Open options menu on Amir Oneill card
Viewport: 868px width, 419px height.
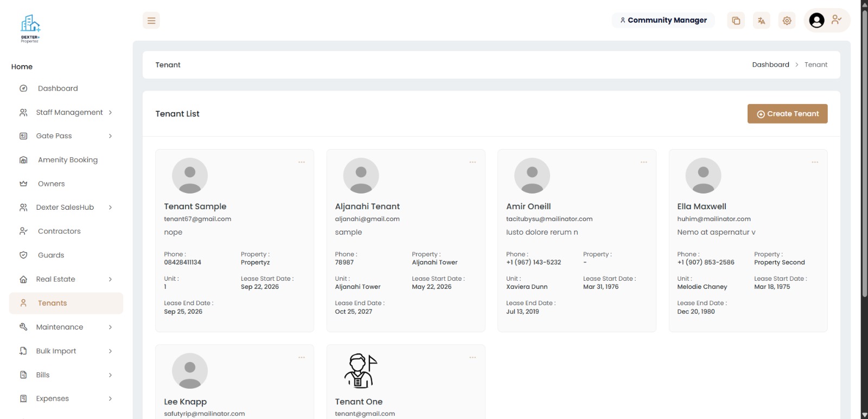644,162
